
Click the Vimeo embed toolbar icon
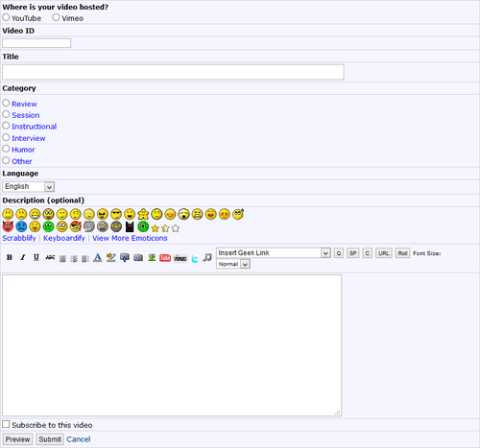(180, 258)
